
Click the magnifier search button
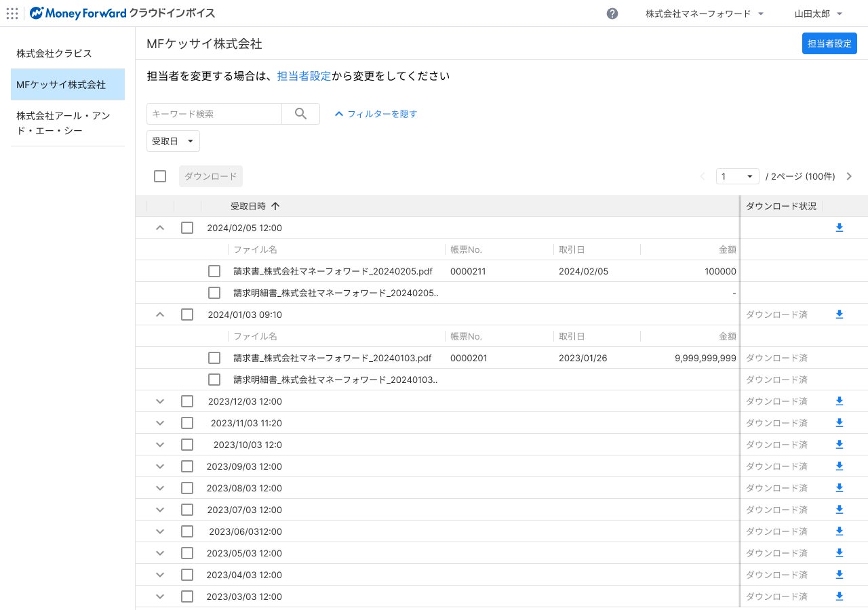[301, 114]
